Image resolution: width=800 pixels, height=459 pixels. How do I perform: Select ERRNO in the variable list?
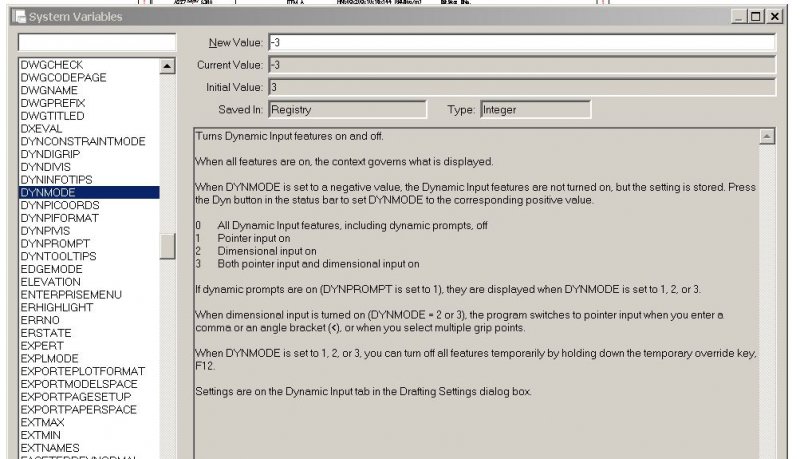(x=40, y=320)
